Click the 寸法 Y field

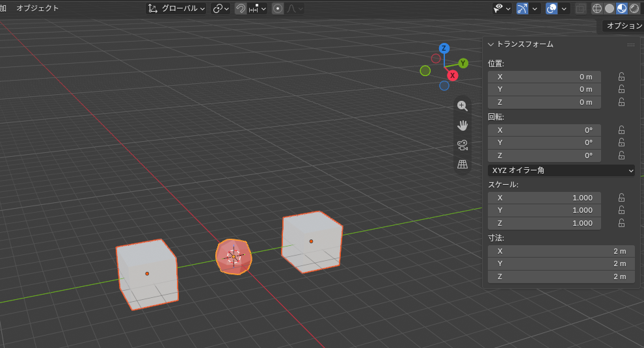click(561, 264)
